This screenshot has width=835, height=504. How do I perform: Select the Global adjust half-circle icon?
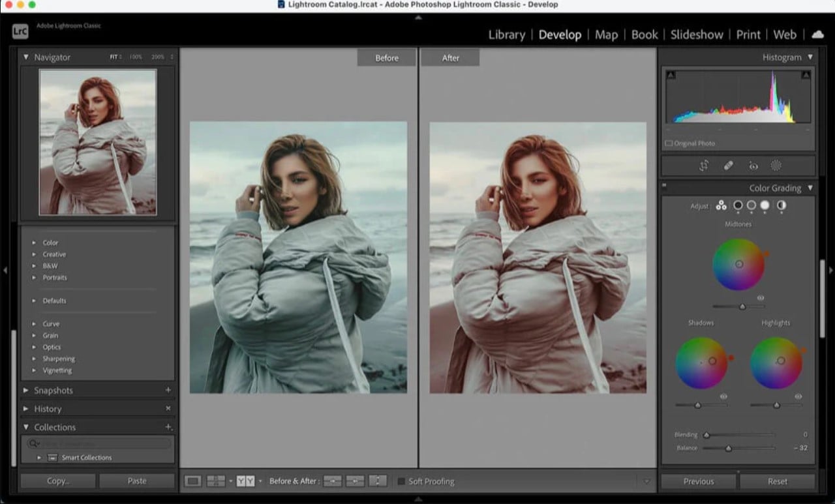click(x=781, y=205)
